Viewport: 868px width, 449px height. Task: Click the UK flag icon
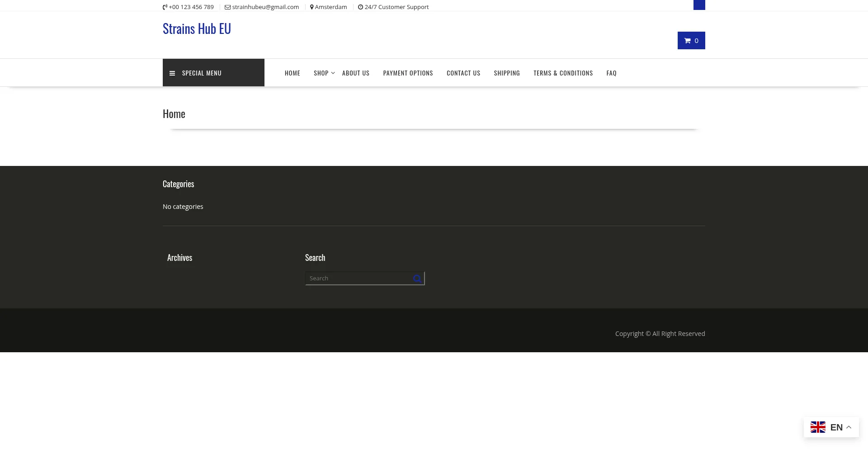point(818,427)
